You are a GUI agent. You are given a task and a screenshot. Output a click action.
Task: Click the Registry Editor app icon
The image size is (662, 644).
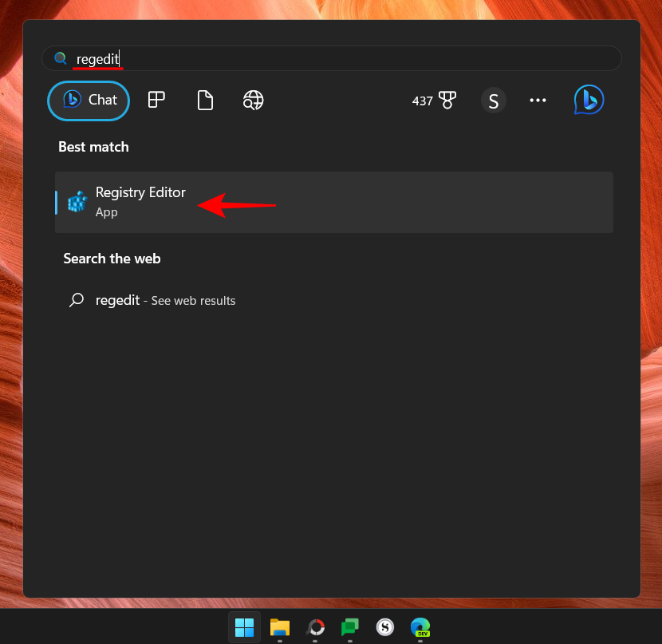tap(77, 201)
